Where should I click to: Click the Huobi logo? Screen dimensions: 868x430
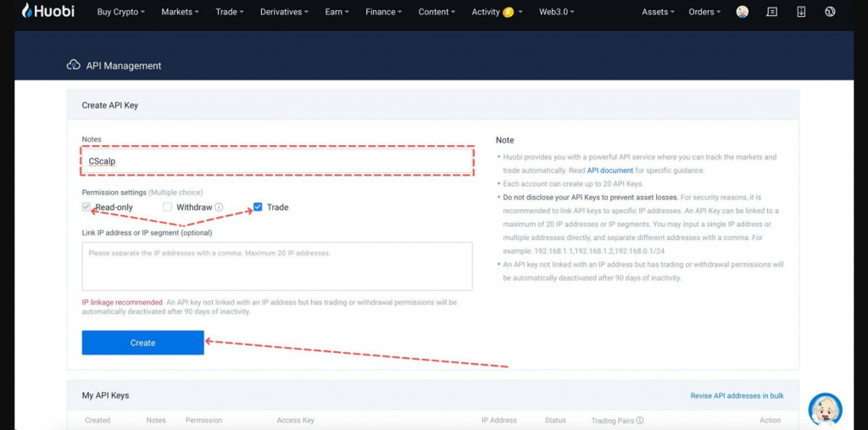point(49,12)
